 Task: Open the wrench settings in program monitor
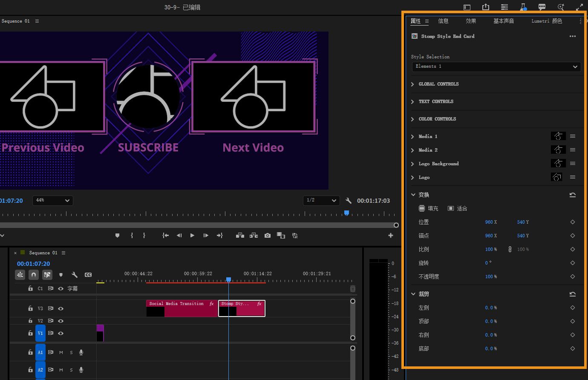pos(349,201)
